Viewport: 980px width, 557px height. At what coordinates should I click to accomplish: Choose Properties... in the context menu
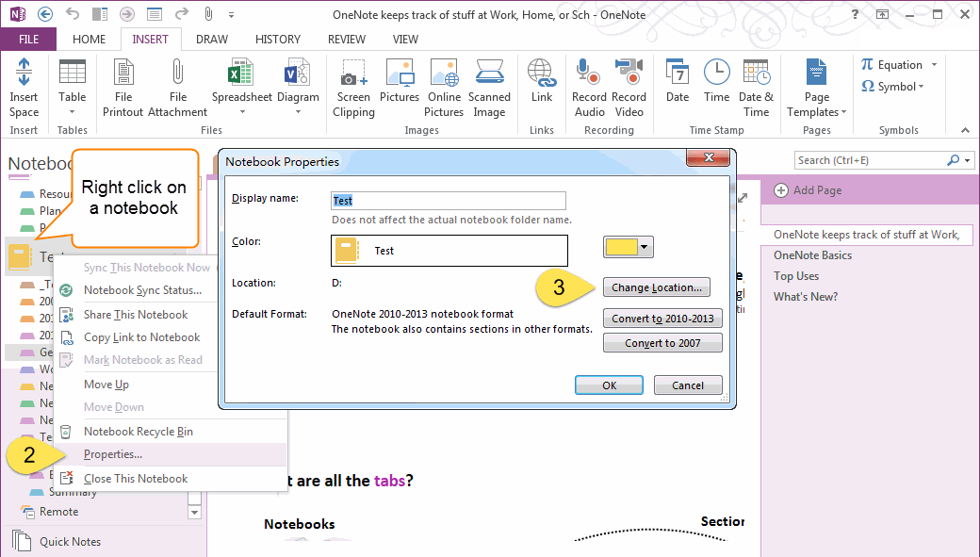coord(170,454)
